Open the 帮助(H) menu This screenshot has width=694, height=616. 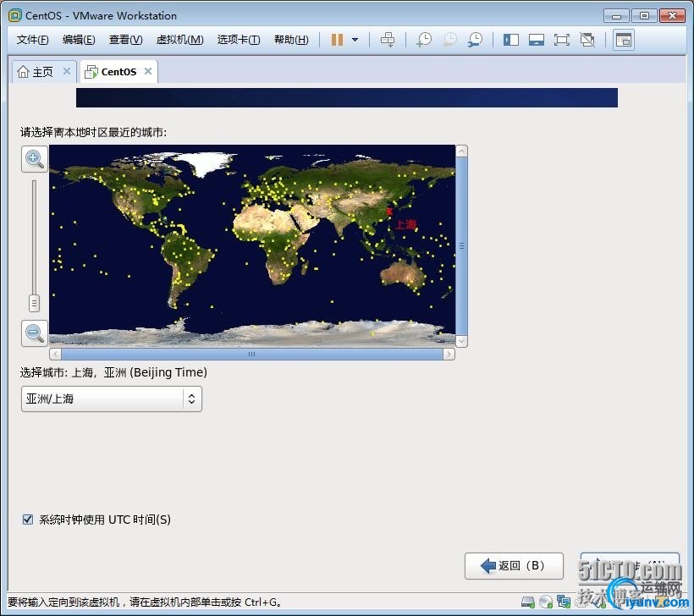(x=291, y=40)
